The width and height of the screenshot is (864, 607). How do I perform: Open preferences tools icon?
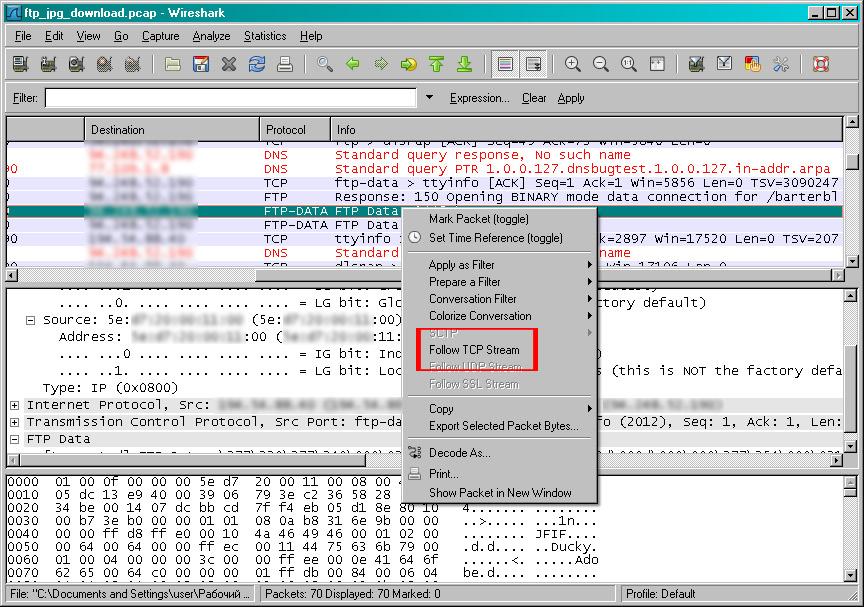click(x=781, y=64)
